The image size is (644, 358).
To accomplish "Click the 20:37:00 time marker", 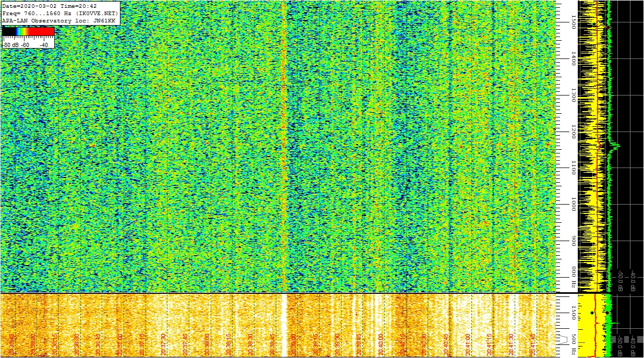I will 120,343.
